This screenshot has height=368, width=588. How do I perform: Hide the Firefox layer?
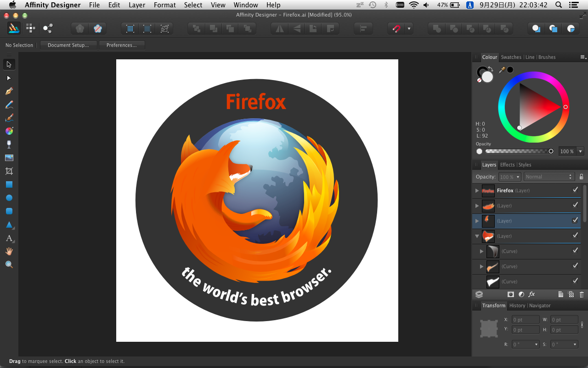[x=575, y=190]
